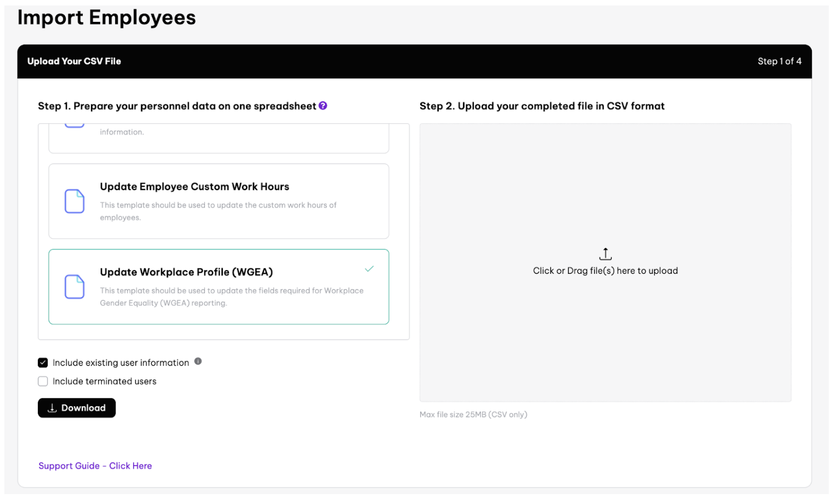Click 'Click or Drag file(s) here to upload' text
Image resolution: width=837 pixels, height=504 pixels.
click(x=605, y=271)
